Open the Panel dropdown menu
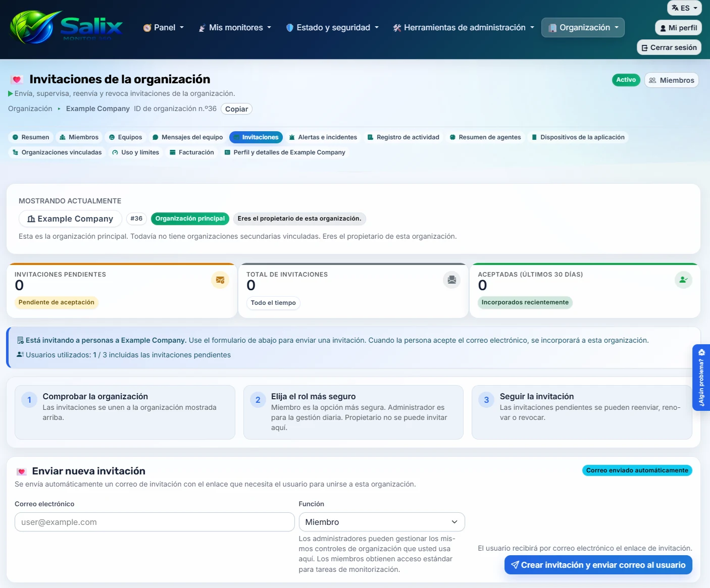This screenshot has height=588, width=710. tap(164, 28)
